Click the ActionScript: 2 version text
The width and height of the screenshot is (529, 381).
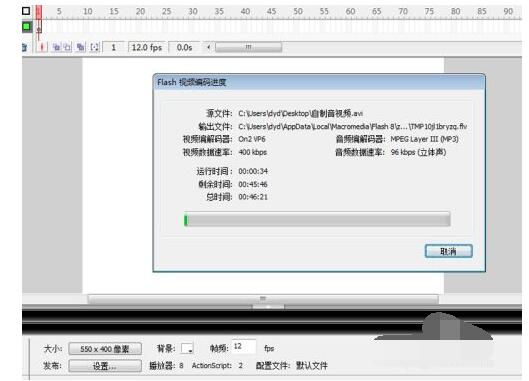[x=217, y=365]
